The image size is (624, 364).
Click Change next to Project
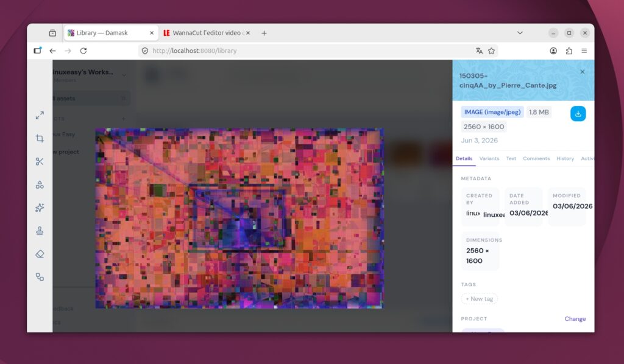575,319
